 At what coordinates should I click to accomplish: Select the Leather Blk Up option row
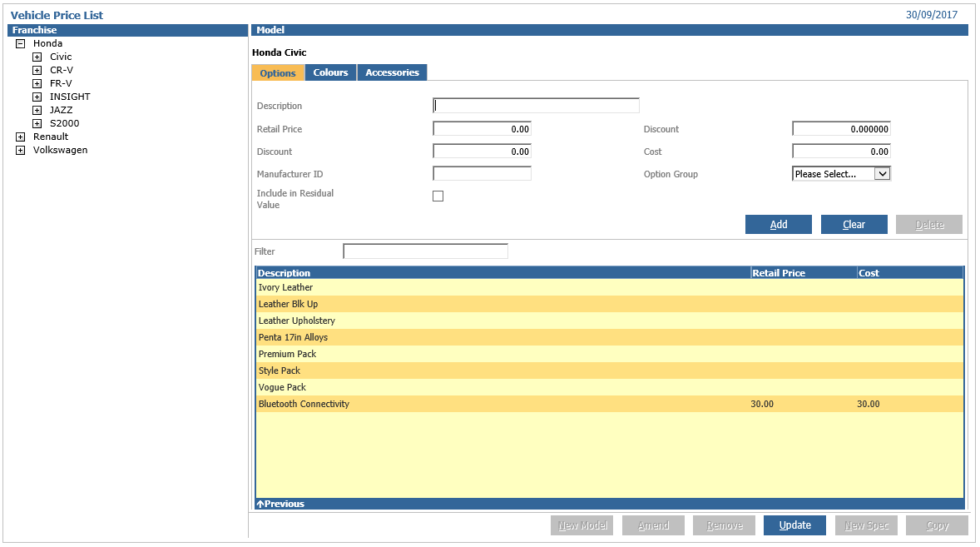click(609, 305)
